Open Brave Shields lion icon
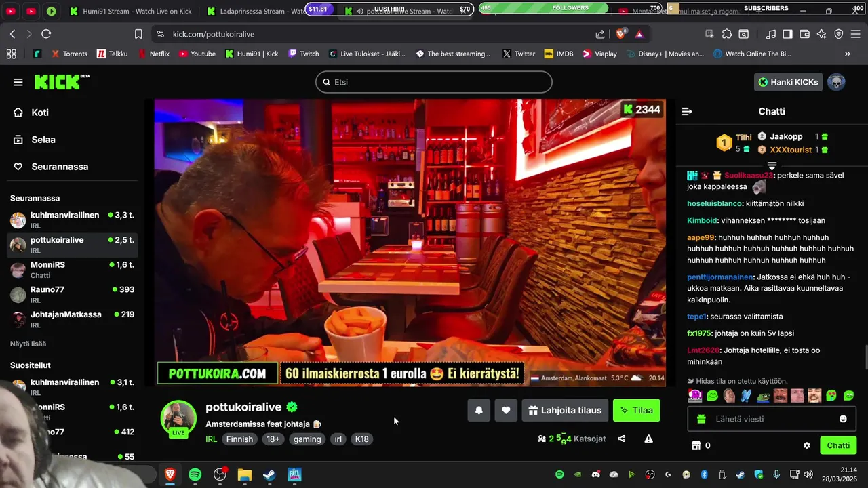Viewport: 868px width, 488px height. coord(620,34)
